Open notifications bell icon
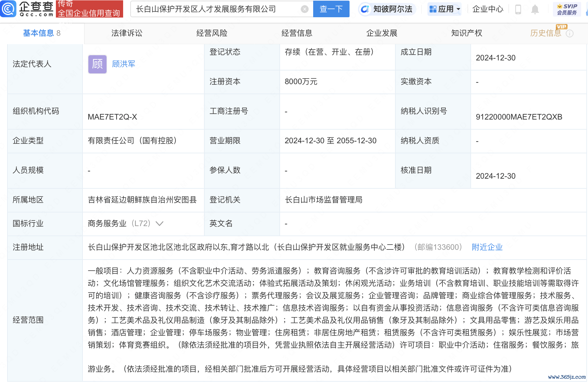Screen dimensions: 588x382 [x=535, y=9]
